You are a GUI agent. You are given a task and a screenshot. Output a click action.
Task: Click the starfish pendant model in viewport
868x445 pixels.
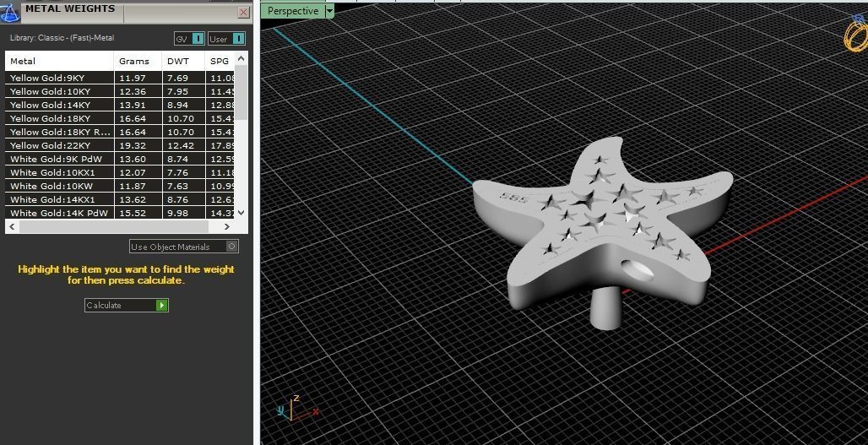tap(604, 232)
